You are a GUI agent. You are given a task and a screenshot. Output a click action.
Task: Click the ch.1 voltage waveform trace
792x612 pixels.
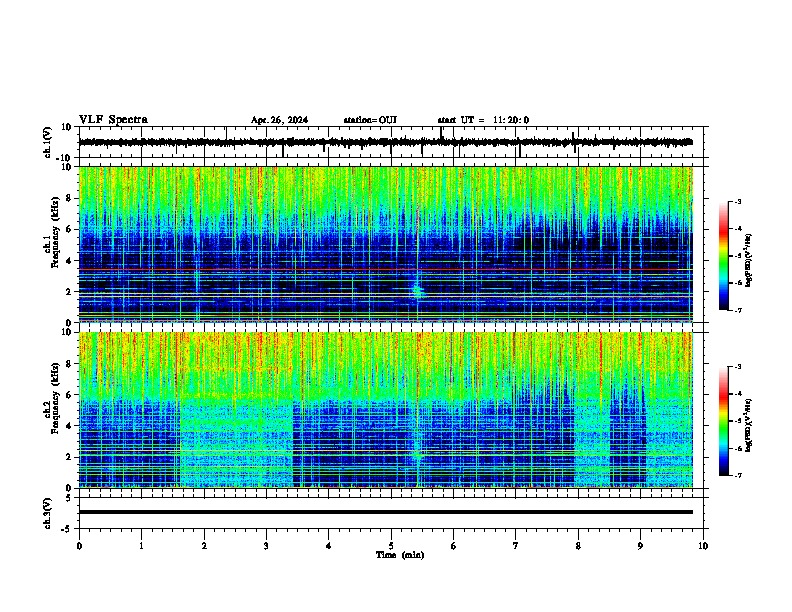click(x=386, y=142)
